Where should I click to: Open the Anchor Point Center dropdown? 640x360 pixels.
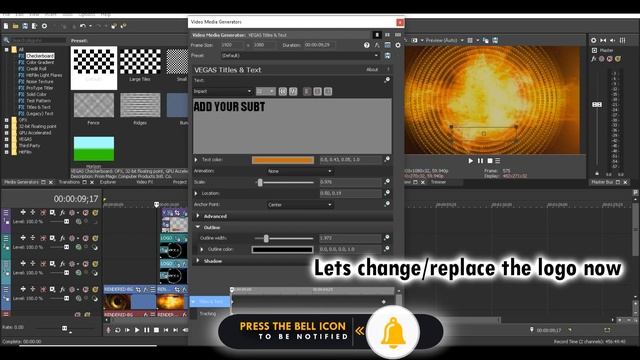[300, 204]
